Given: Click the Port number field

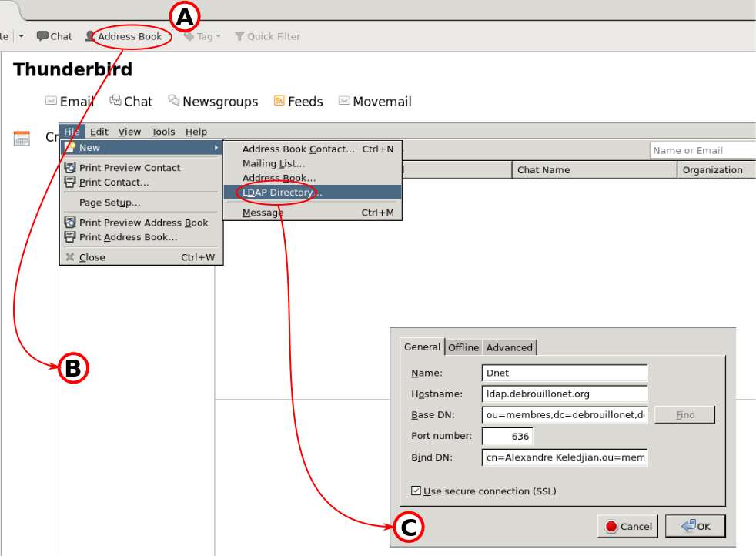Looking at the screenshot, I should click(507, 436).
